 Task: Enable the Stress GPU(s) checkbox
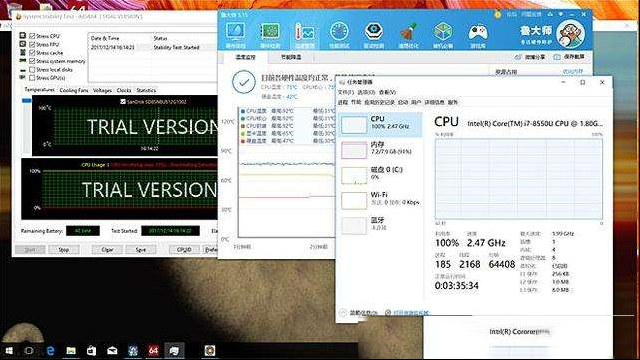pyautogui.click(x=32, y=78)
